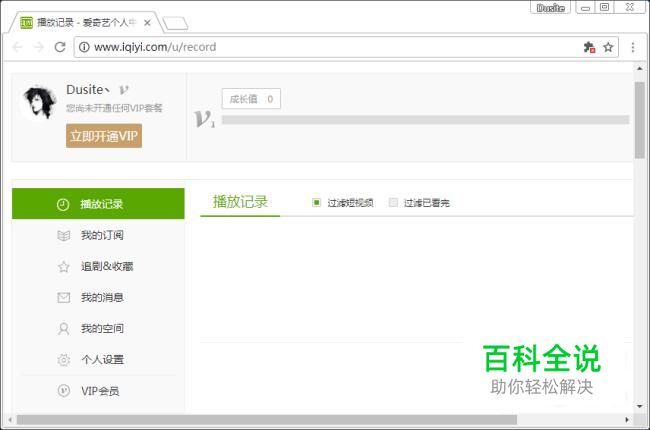
Task: Close the 播放记录 browser tab
Action: coord(147,23)
